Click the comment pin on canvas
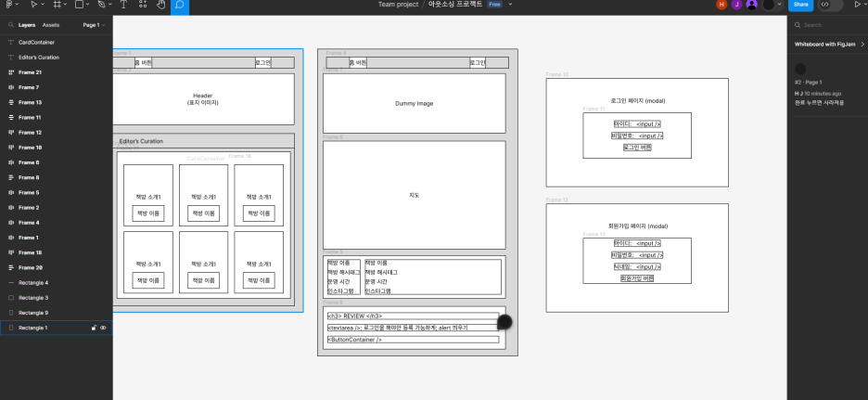 (504, 322)
